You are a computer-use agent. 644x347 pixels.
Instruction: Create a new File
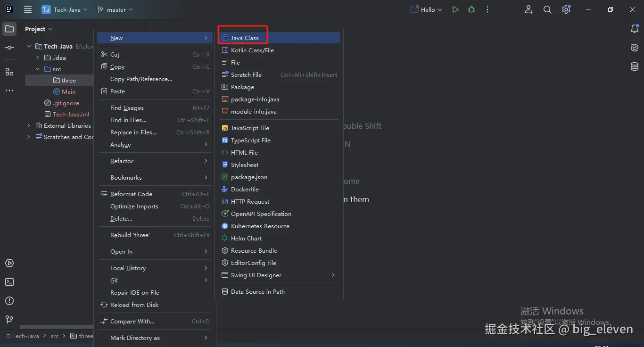[x=279, y=62]
